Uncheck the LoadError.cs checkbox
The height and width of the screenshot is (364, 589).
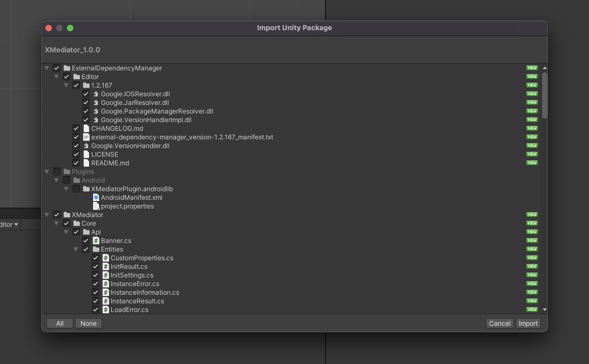click(x=96, y=310)
